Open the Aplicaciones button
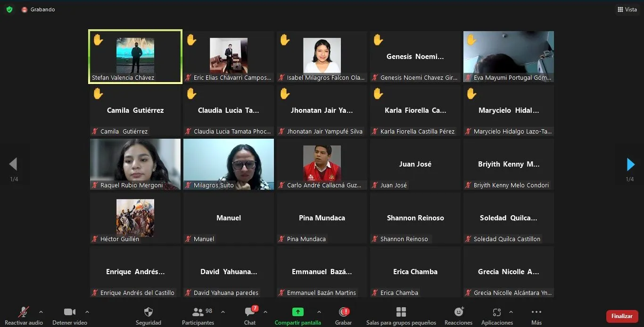This screenshot has height=327, width=644. 496,312
